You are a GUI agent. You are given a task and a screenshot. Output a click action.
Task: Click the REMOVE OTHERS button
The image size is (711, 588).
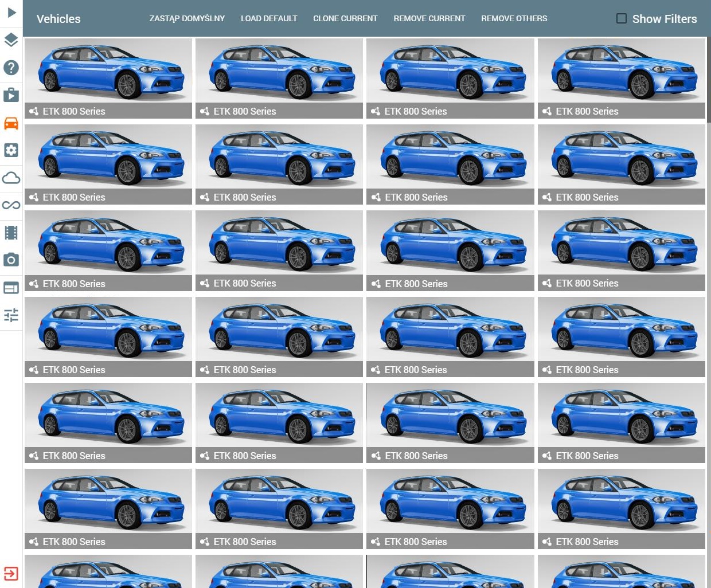click(514, 18)
